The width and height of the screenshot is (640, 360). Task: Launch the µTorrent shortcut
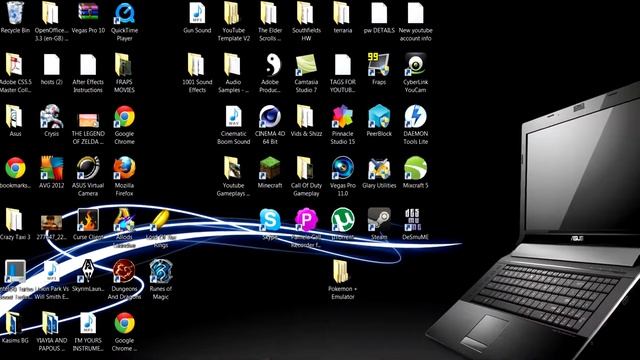342,220
